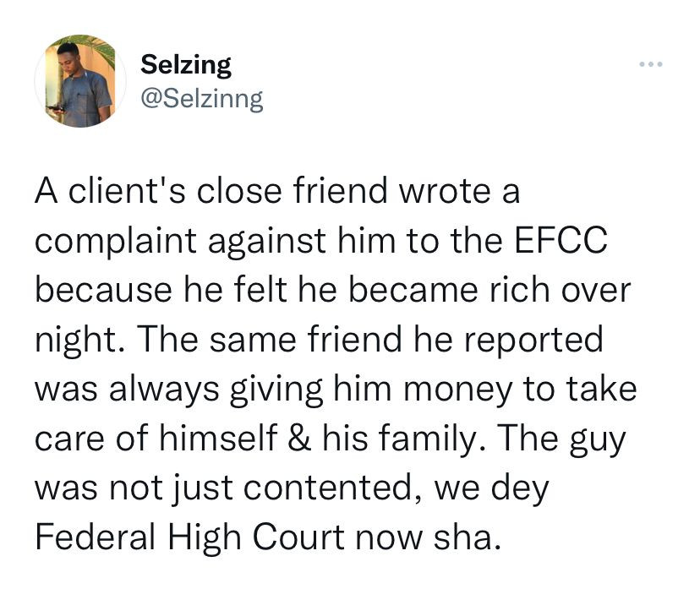Screen dimensions: 700x589
Task: Open the three-dot more options menu
Action: [651, 64]
